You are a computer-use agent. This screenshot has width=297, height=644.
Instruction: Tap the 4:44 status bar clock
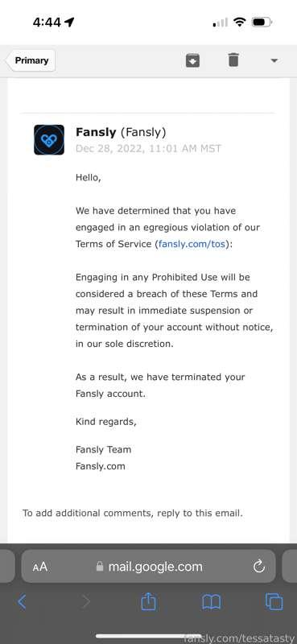tap(47, 23)
